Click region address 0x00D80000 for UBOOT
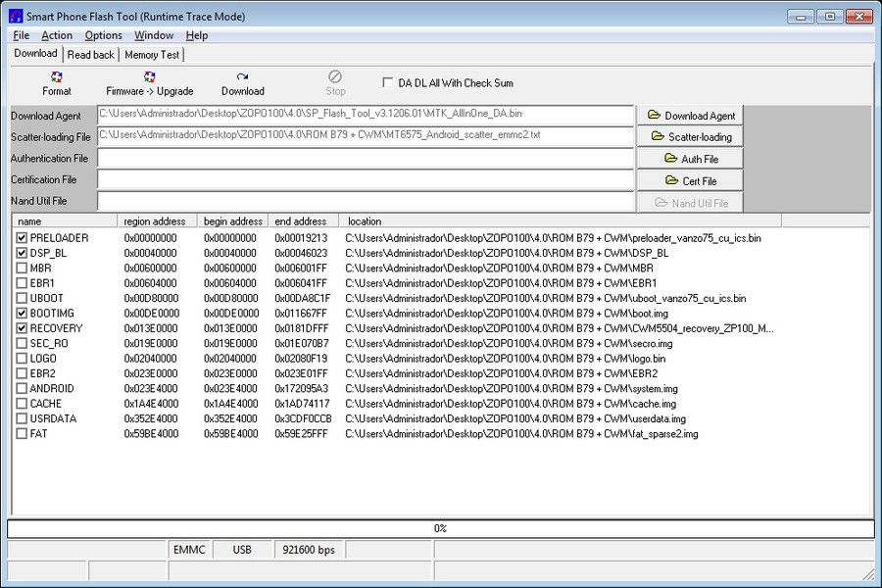882x588 pixels. 151,298
